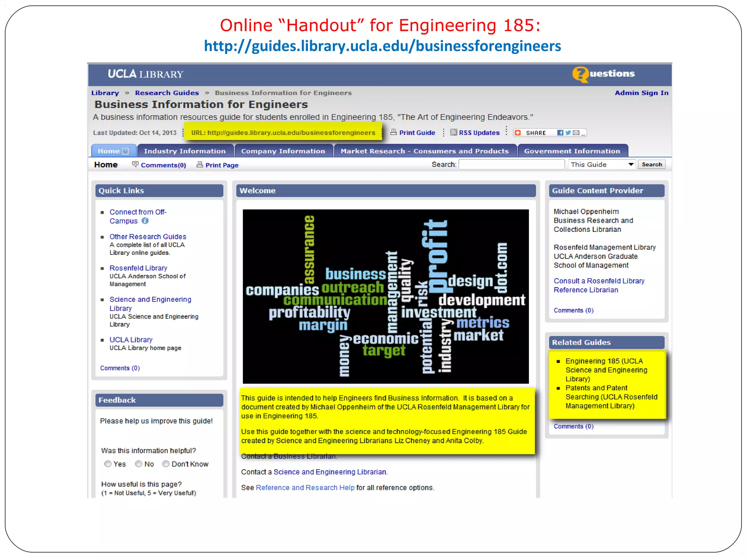Switch to the Company Information tab
The height and width of the screenshot is (560, 747).
coord(283,151)
